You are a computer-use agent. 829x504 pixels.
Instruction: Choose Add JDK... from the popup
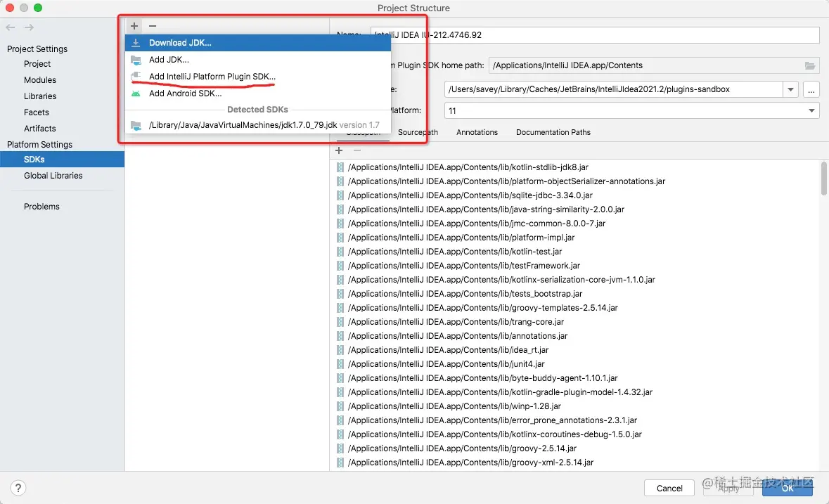pos(258,60)
